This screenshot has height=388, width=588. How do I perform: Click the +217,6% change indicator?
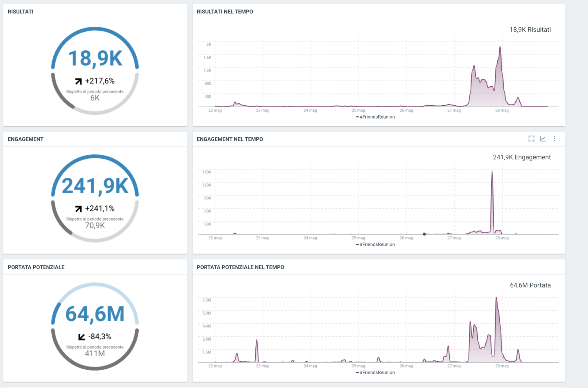pyautogui.click(x=100, y=81)
